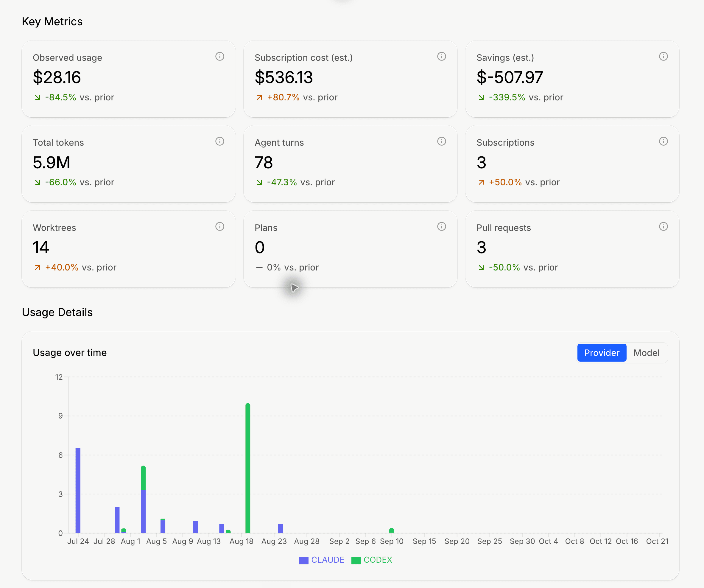
Task: Click the purple Aug 23 bar
Action: [281, 529]
